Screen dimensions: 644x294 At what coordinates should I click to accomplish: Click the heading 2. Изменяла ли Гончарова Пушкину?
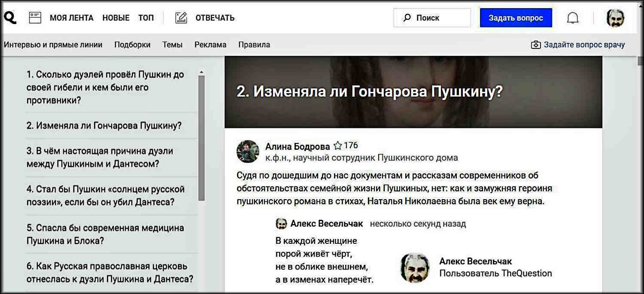[x=369, y=91]
